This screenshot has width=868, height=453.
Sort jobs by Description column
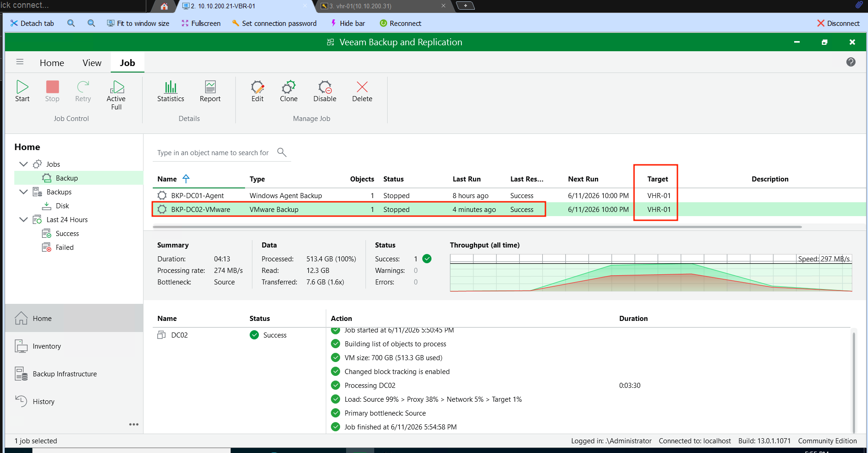tap(770, 179)
